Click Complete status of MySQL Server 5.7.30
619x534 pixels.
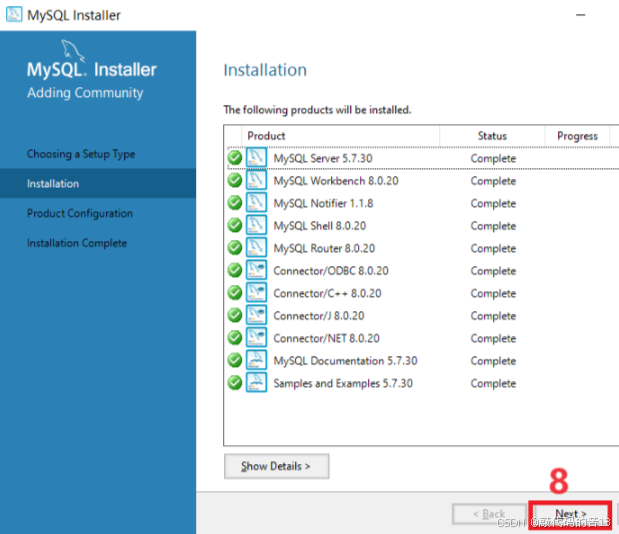coord(493,159)
